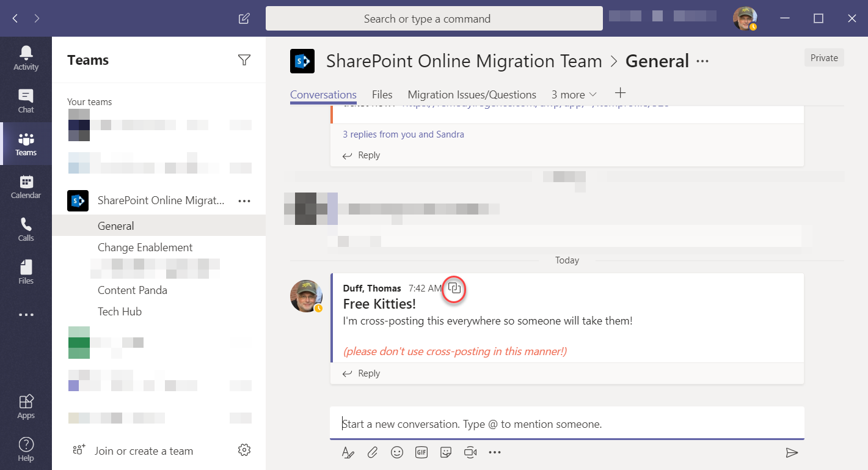Open the 3 more tabs dropdown
The height and width of the screenshot is (470, 868).
tap(574, 94)
